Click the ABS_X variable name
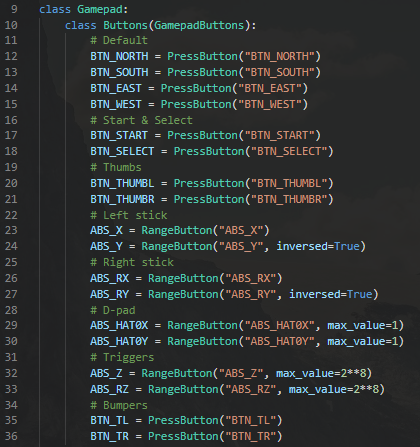This screenshot has height=447, width=420. click(x=106, y=230)
